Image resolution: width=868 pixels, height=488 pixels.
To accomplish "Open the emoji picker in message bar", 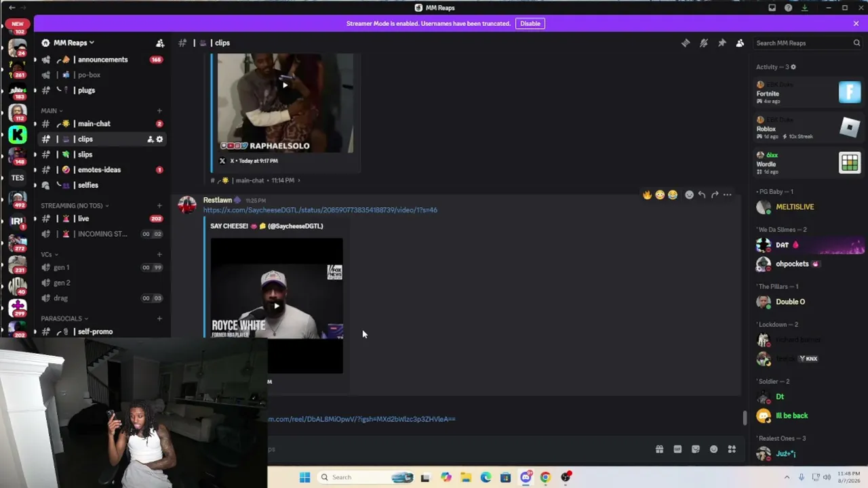I will click(713, 449).
